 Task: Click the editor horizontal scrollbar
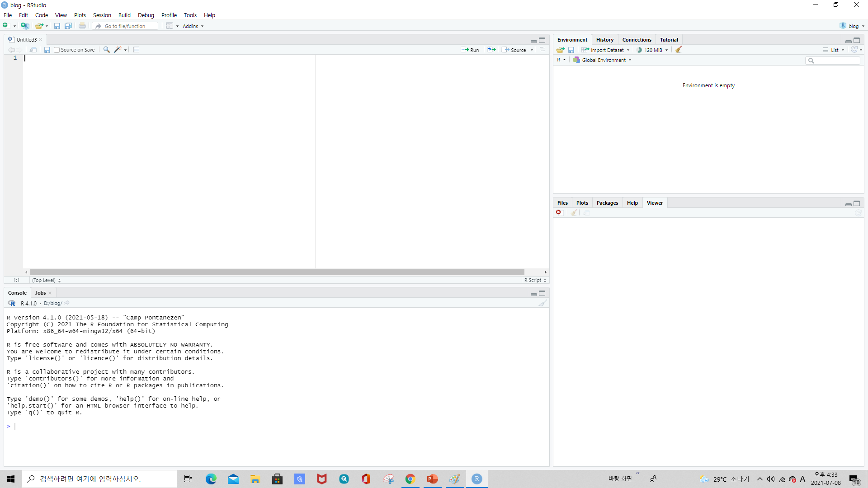[x=277, y=272]
